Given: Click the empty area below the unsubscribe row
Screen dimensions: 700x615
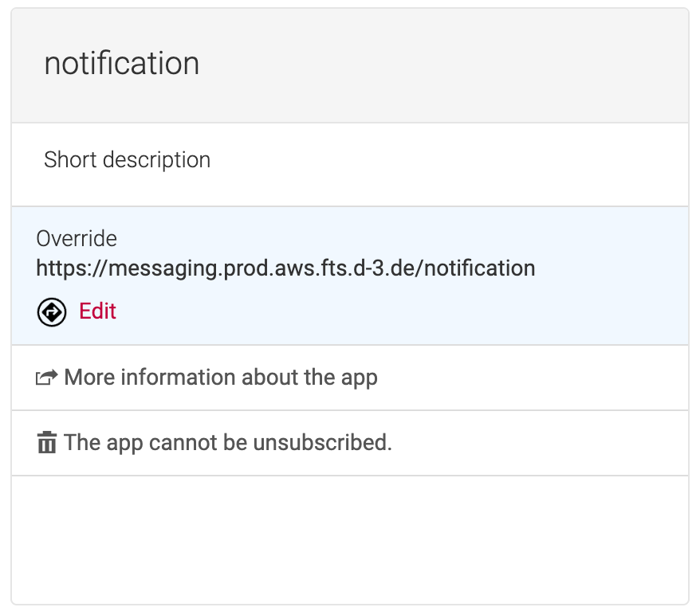Looking at the screenshot, I should [x=349, y=538].
